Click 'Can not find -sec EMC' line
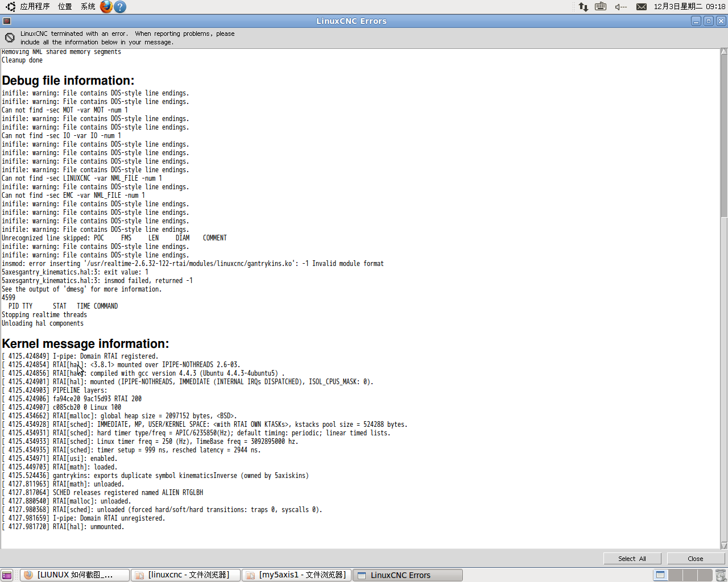 pos(73,196)
